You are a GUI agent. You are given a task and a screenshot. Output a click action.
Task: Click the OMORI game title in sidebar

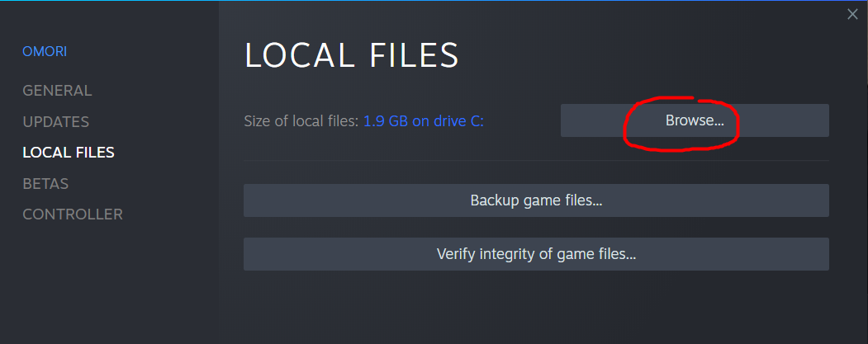45,52
